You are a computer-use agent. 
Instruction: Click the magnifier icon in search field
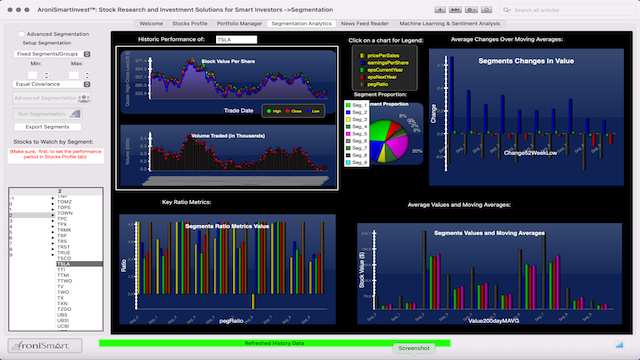click(507, 10)
